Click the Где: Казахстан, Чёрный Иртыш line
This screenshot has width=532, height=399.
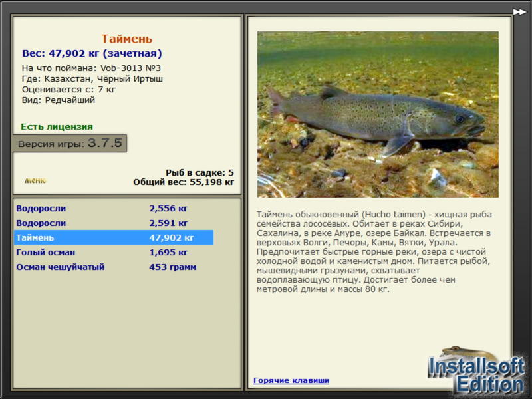[x=92, y=78]
